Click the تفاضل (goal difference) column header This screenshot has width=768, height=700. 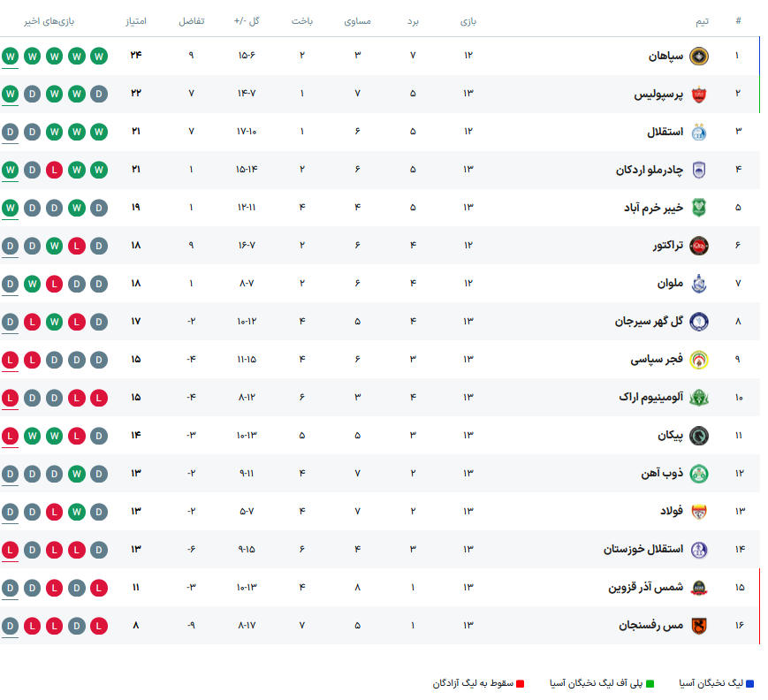tap(192, 20)
